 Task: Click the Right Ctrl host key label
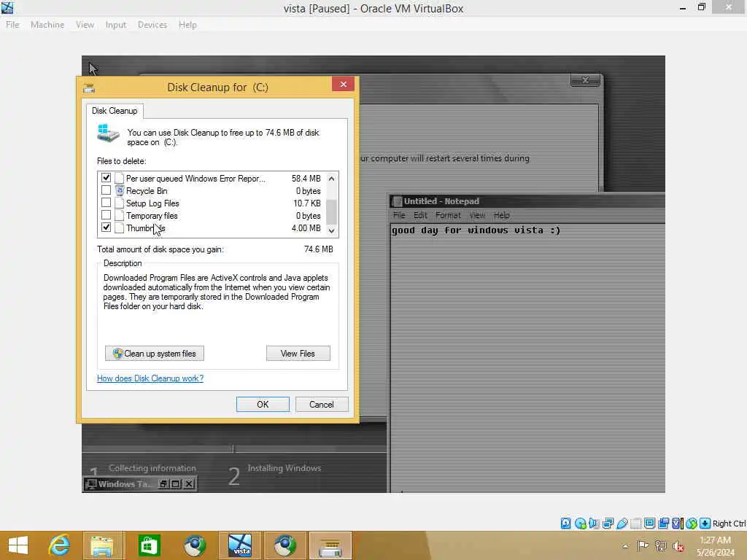pos(729,524)
